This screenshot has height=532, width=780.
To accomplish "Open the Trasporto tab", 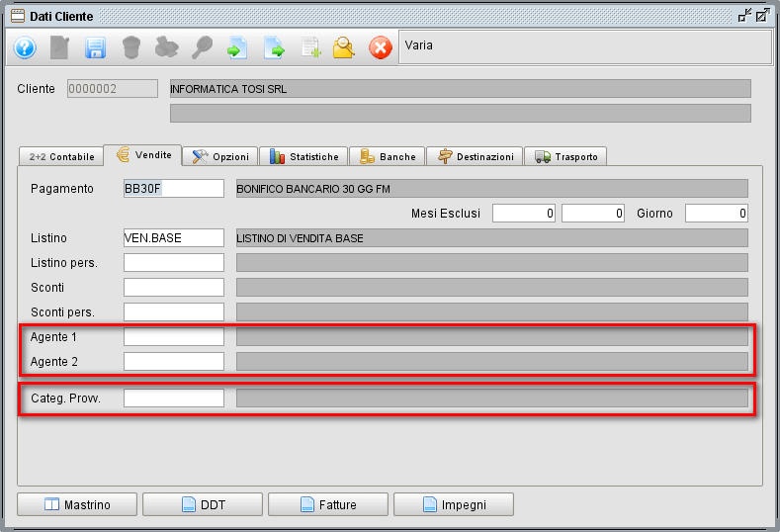I will 565,157.
